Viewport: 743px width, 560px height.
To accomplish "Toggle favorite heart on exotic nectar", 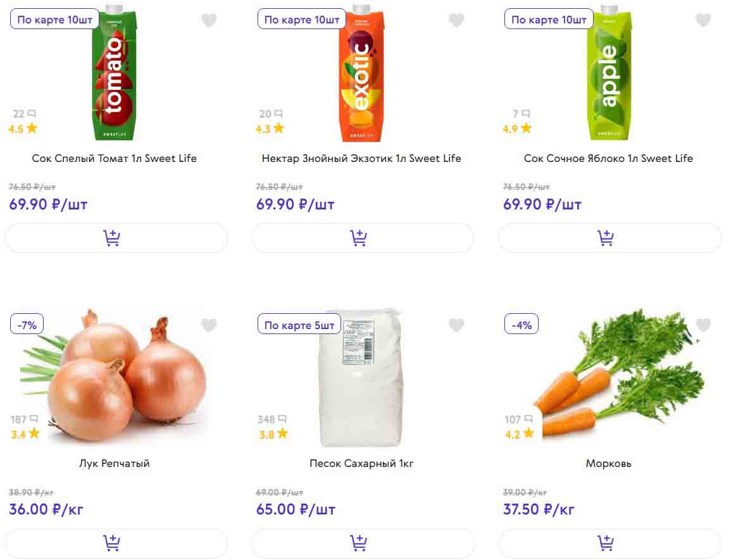I will pos(456,20).
